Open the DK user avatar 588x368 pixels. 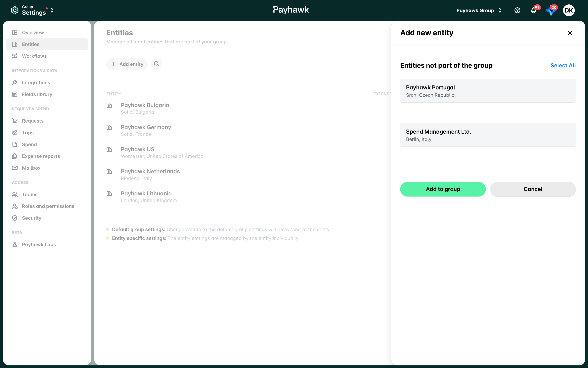coord(569,10)
